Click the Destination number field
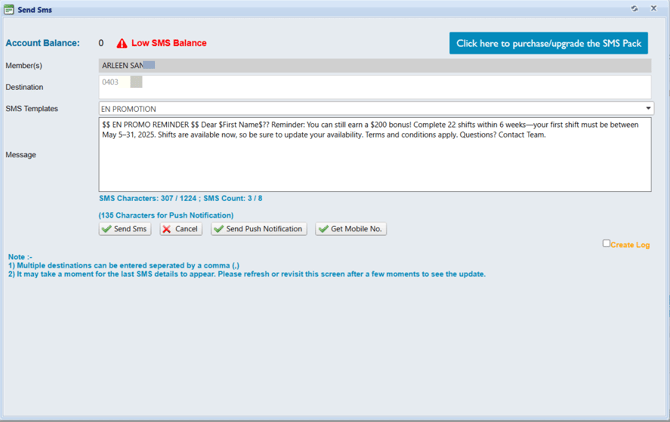670x422 pixels. 375,87
